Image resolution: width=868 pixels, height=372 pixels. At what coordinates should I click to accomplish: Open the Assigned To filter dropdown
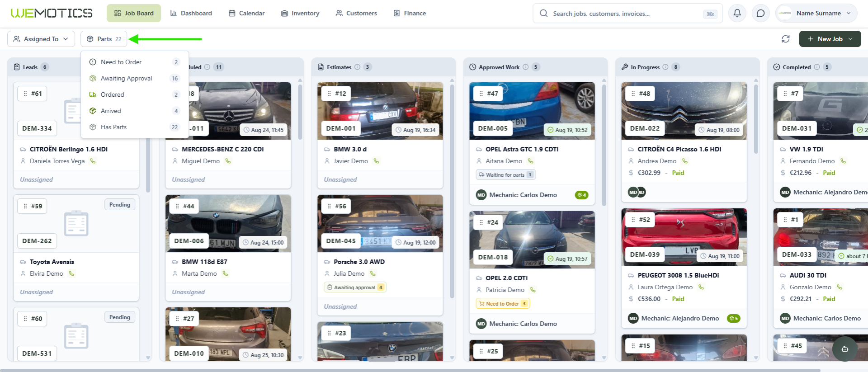[x=41, y=39]
